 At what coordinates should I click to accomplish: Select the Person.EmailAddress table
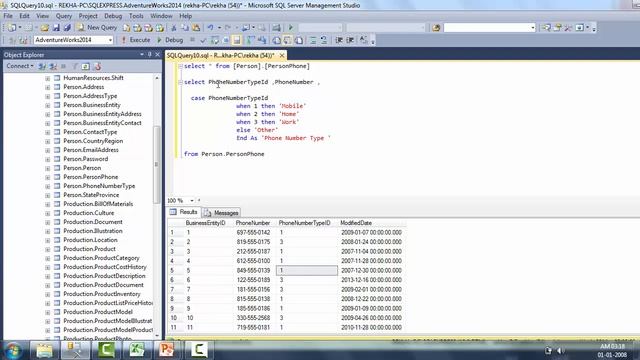point(91,150)
